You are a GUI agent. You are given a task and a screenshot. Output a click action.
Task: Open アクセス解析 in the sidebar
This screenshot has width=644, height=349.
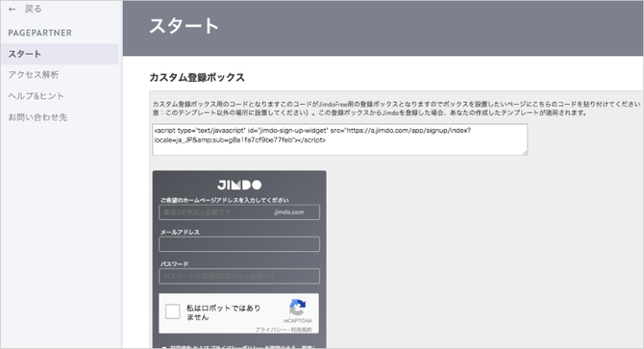34,75
